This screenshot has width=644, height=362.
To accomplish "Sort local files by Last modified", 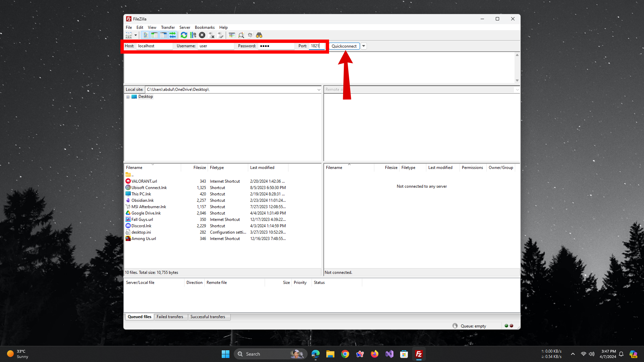I will tap(262, 168).
